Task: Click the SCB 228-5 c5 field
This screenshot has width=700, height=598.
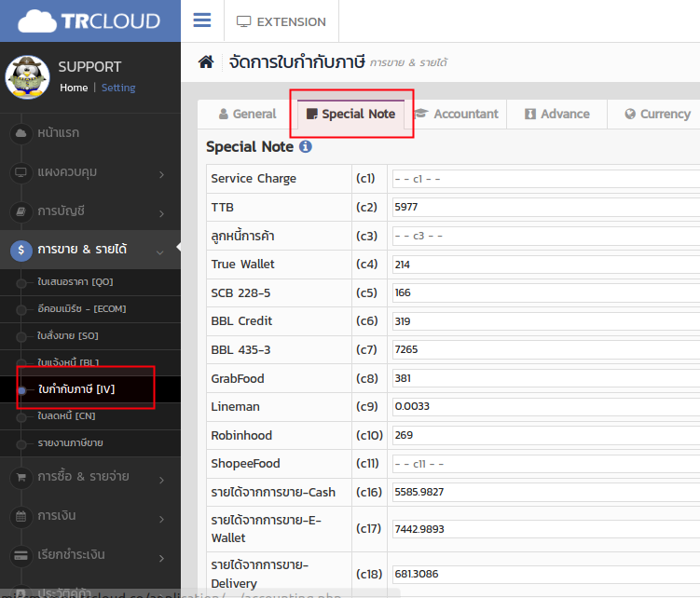Action: [546, 292]
